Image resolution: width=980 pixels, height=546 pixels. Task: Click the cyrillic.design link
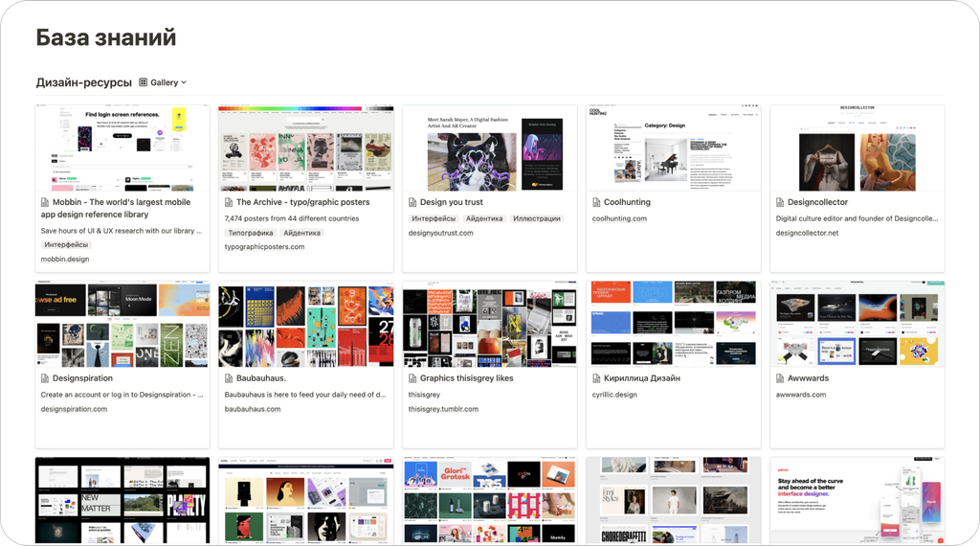click(x=614, y=395)
